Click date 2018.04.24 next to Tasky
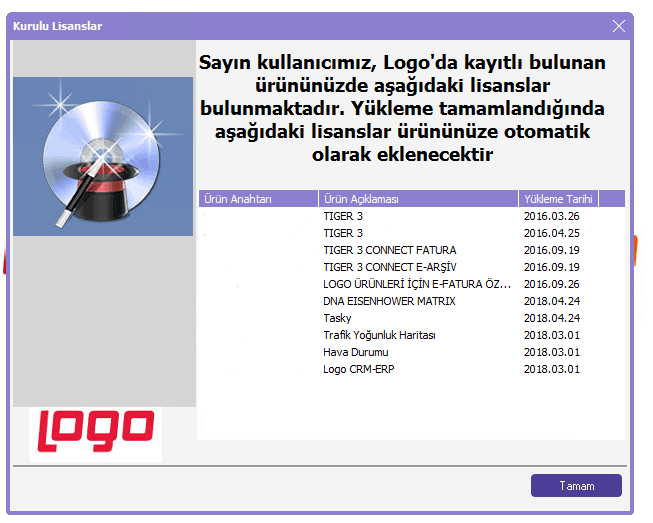 [551, 318]
